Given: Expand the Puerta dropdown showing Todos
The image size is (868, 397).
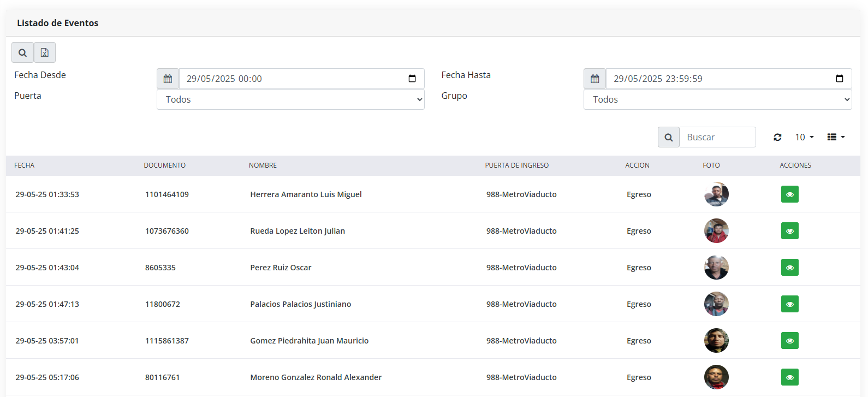Looking at the screenshot, I should 290,99.
